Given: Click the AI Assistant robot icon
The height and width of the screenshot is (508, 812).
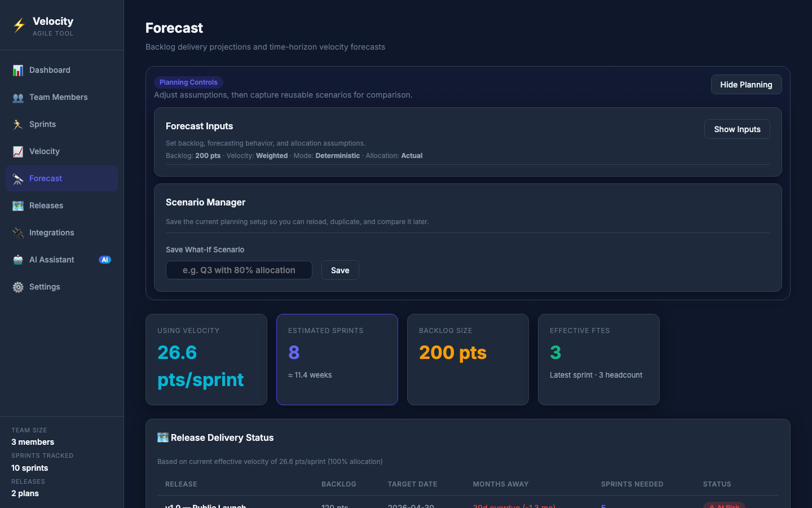Looking at the screenshot, I should [18, 260].
